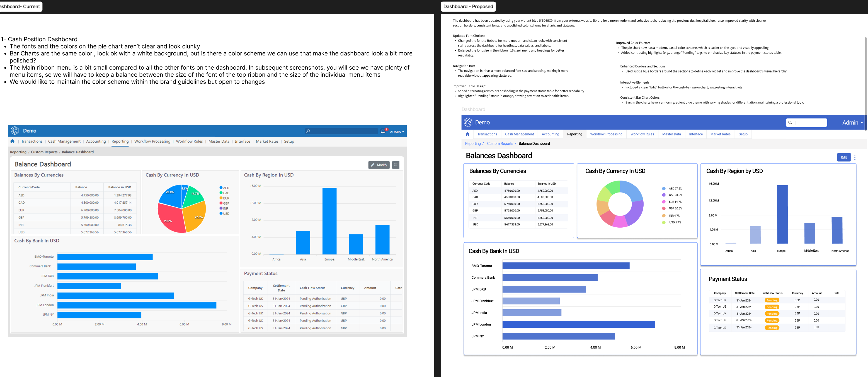Click the Edit button on Balances Dashboard
Screen dimensions: 868x377
[x=844, y=157]
